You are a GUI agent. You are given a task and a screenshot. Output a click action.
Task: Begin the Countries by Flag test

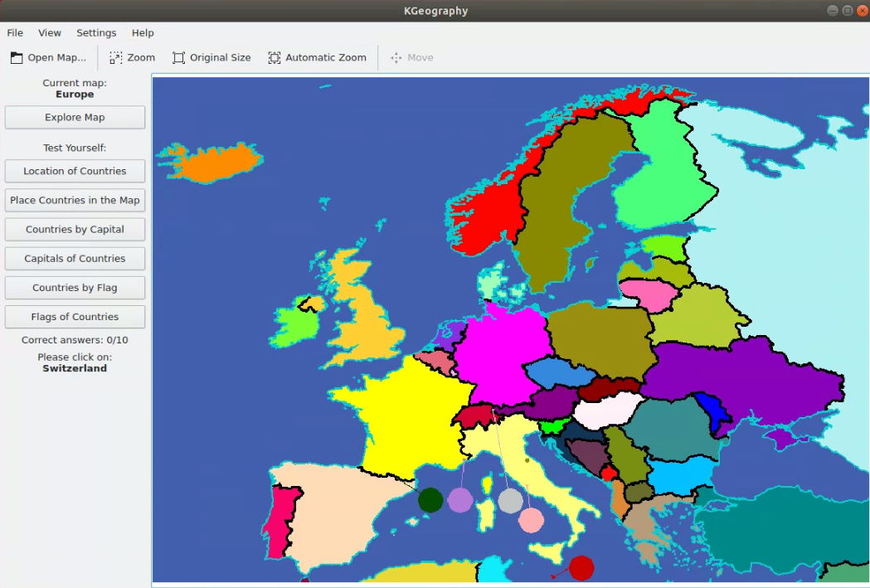tap(75, 287)
